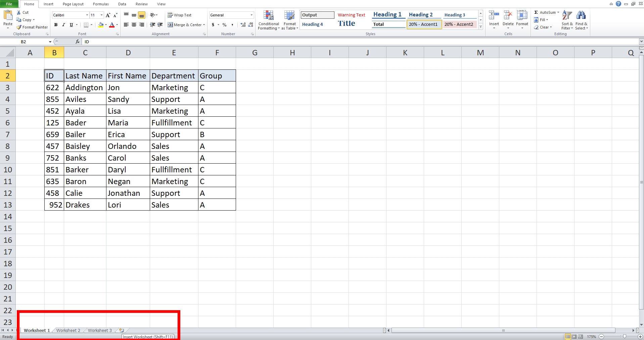This screenshot has height=340, width=644.
Task: Apply the Total cell style
Action: (389, 24)
